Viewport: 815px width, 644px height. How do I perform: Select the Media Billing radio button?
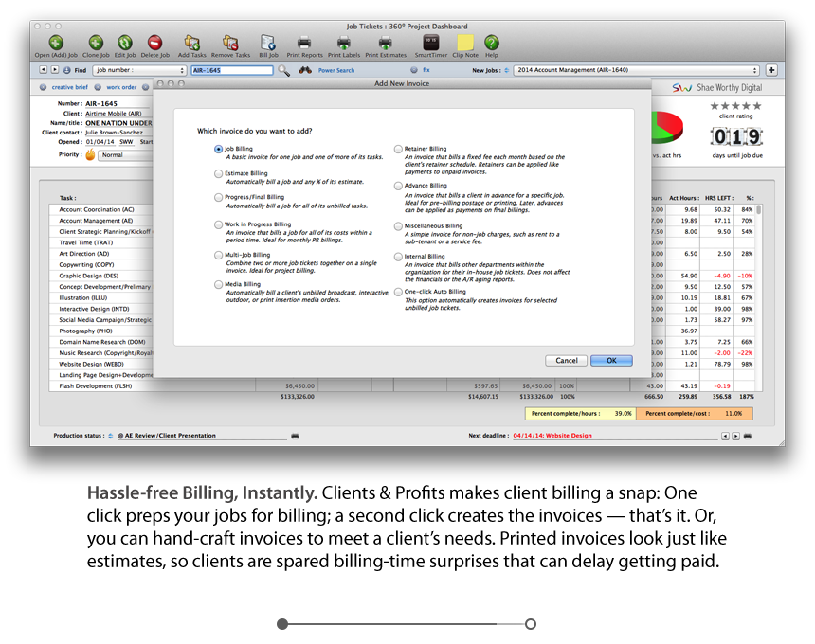click(x=219, y=284)
